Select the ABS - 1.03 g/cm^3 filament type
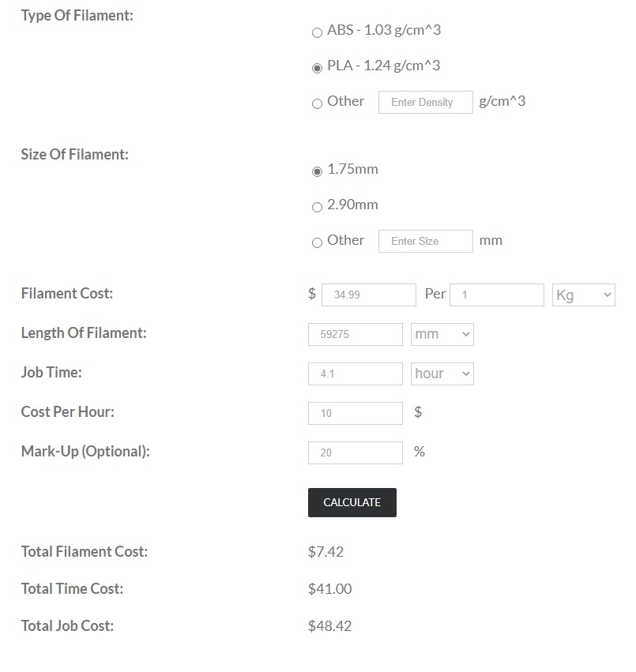The width and height of the screenshot is (636, 672). point(318,33)
